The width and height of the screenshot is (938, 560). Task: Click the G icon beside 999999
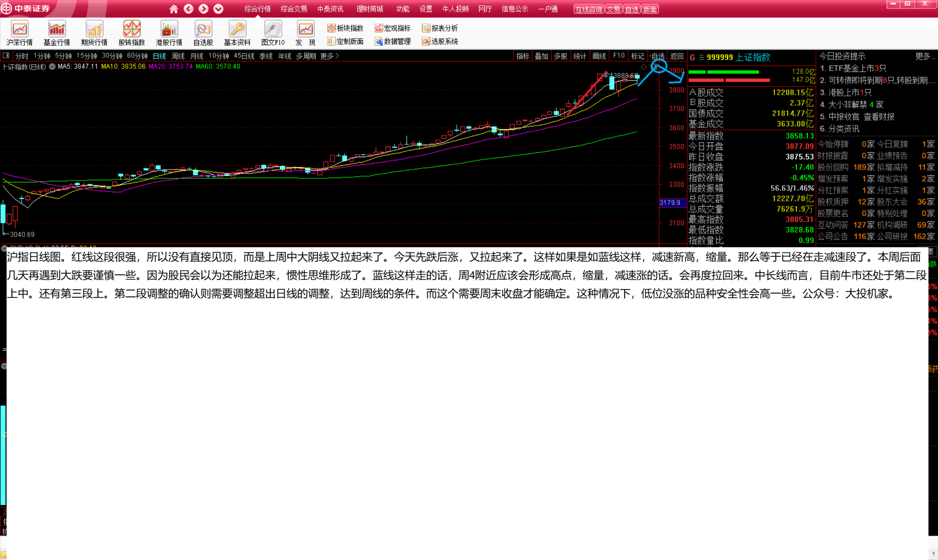[692, 58]
